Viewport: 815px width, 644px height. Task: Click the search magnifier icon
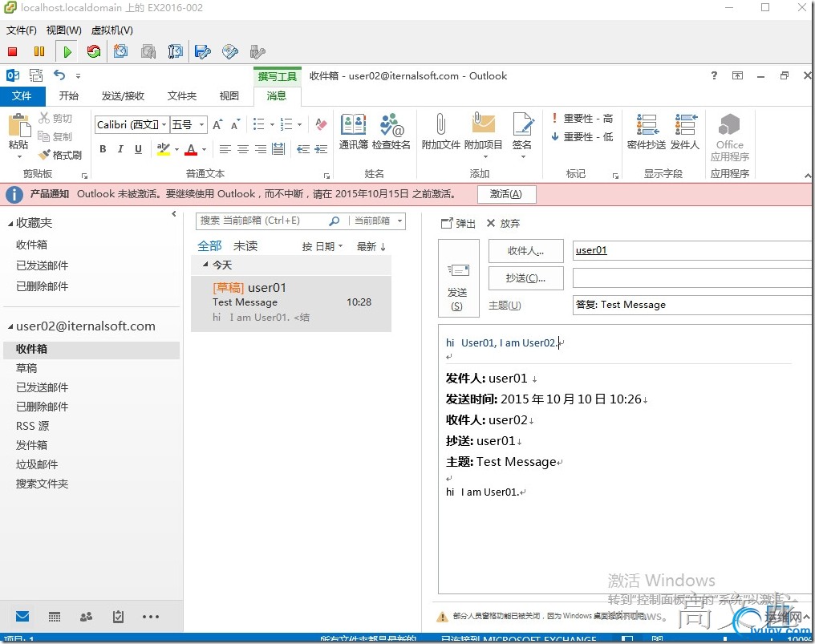[x=335, y=221]
